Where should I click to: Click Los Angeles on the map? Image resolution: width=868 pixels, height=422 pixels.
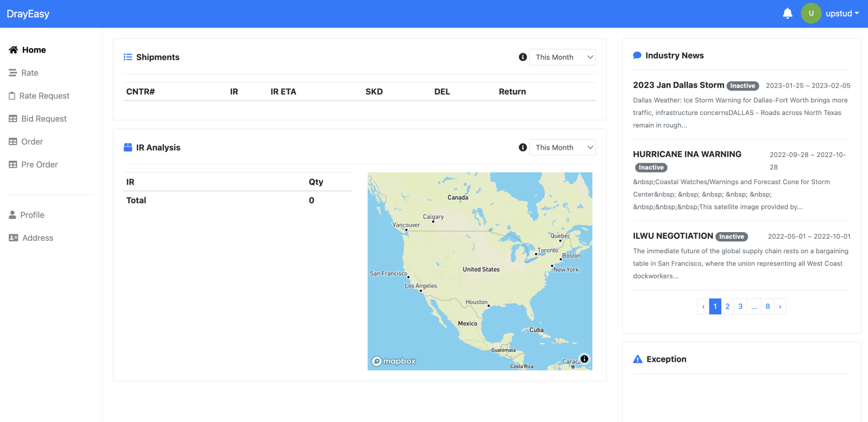(x=421, y=286)
